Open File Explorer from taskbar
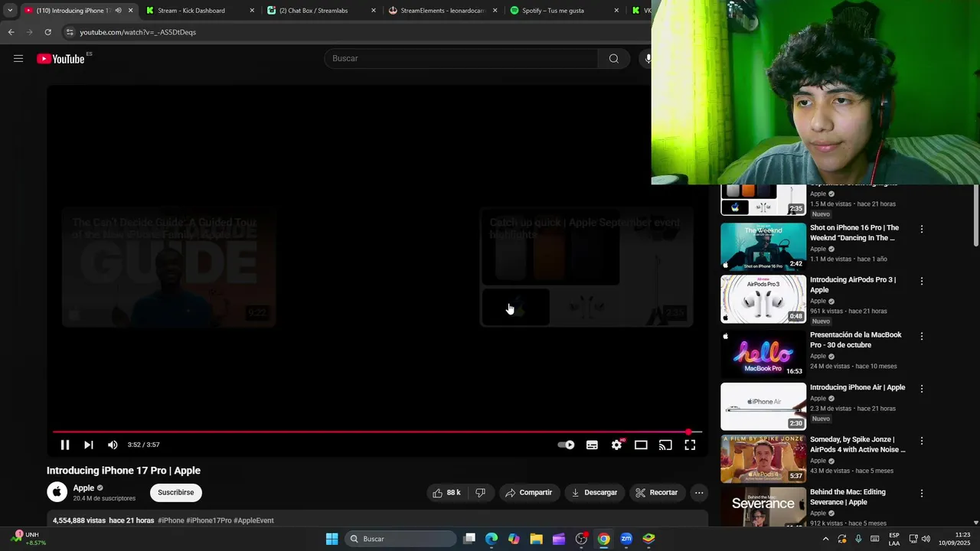Image resolution: width=980 pixels, height=551 pixels. point(536,539)
